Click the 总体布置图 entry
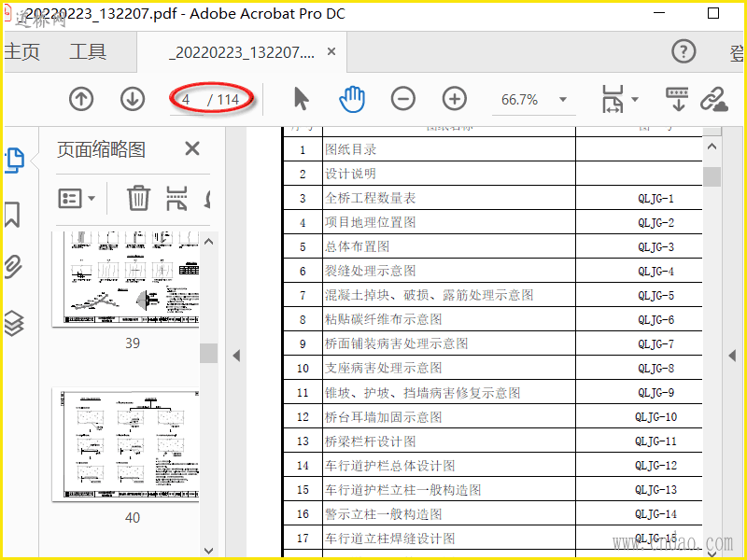 pos(358,246)
